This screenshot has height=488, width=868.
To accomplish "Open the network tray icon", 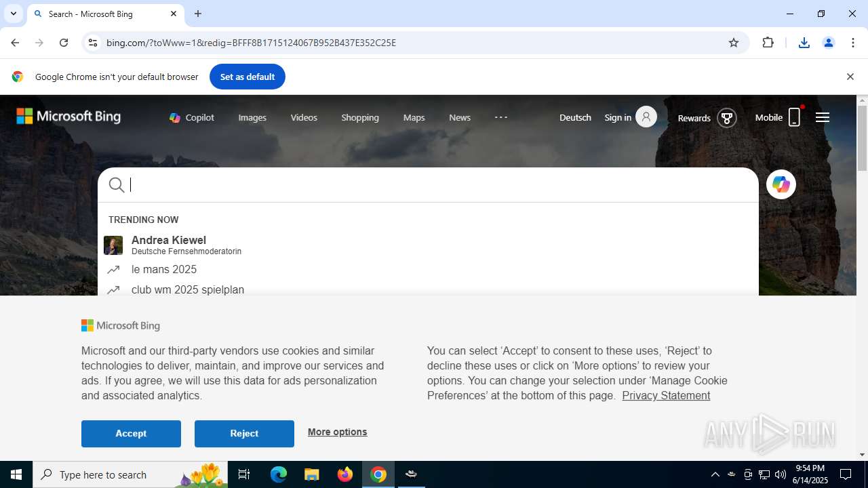I will [764, 474].
